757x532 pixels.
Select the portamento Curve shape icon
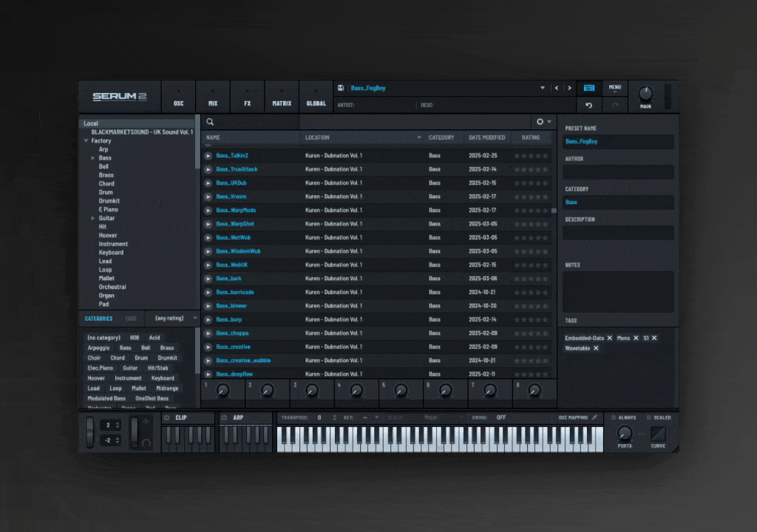point(658,434)
